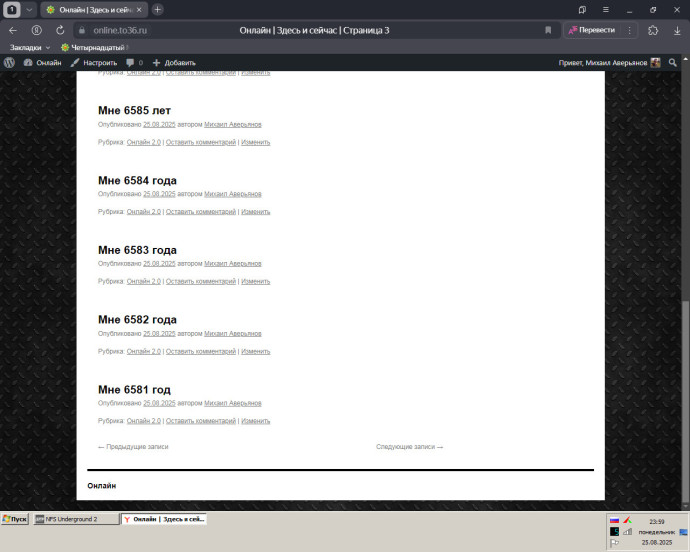Click Оставить комментарий under Мне 6582 года

tap(201, 351)
